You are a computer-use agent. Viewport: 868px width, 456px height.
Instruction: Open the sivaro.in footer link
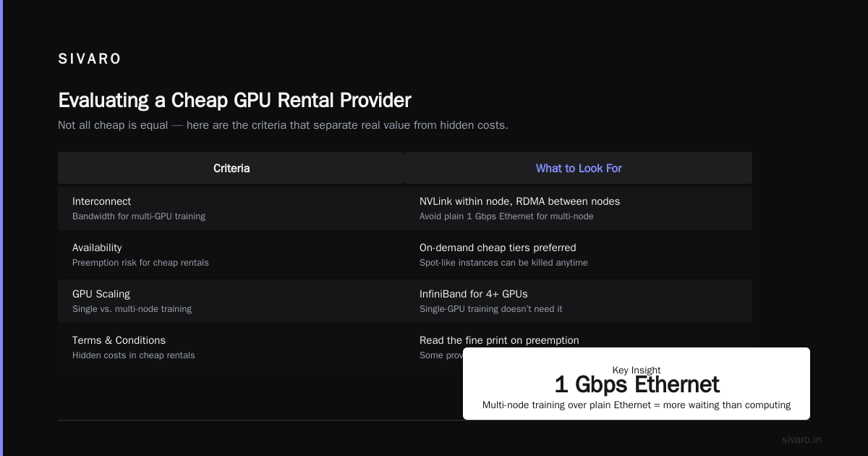point(801,439)
